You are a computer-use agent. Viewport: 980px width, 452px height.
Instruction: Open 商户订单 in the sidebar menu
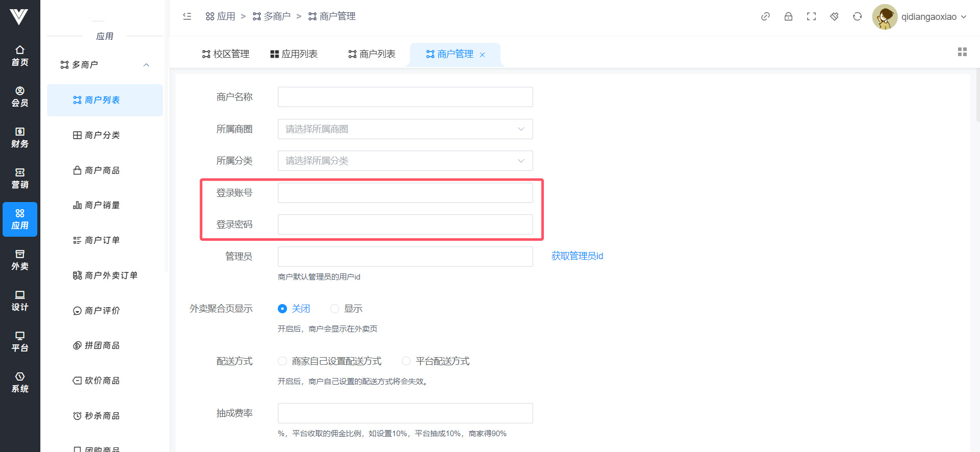click(x=102, y=240)
